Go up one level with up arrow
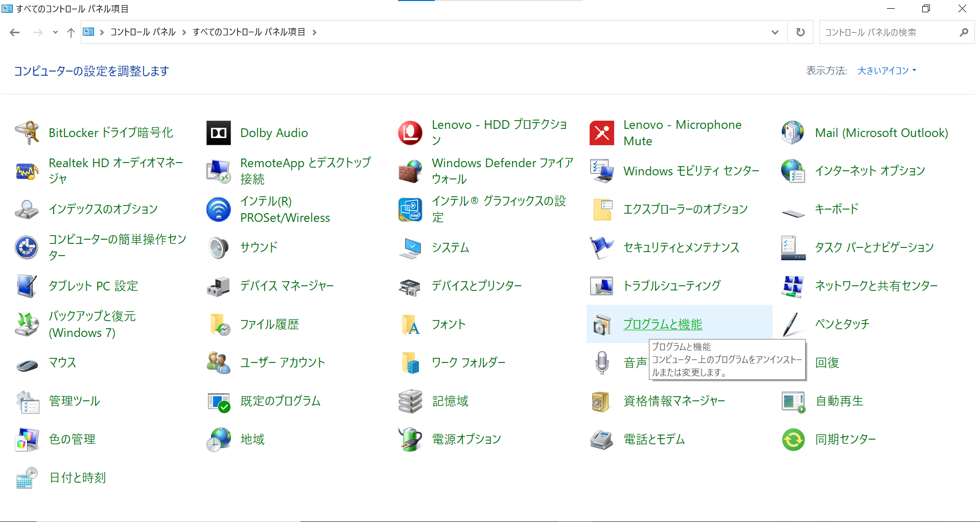 click(x=71, y=32)
